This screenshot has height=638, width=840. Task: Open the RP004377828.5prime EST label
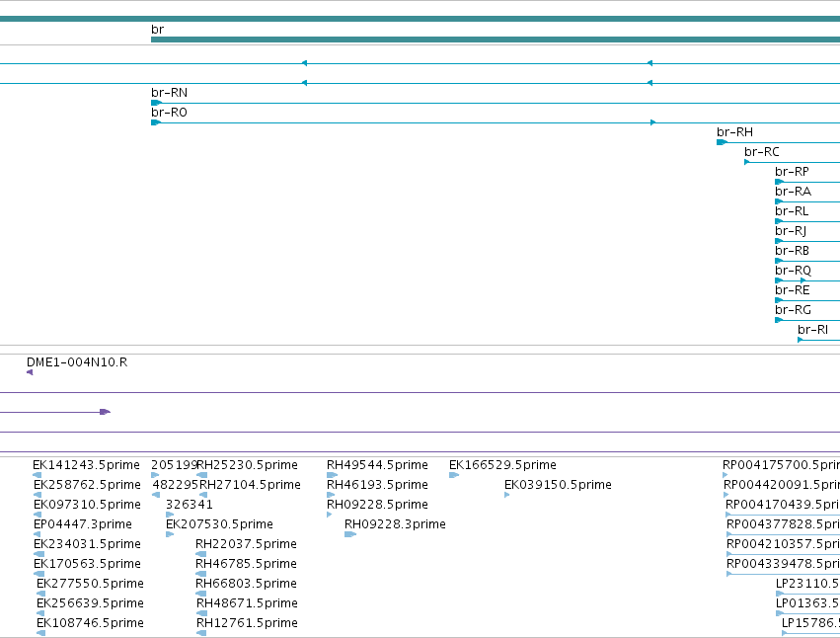(783, 524)
